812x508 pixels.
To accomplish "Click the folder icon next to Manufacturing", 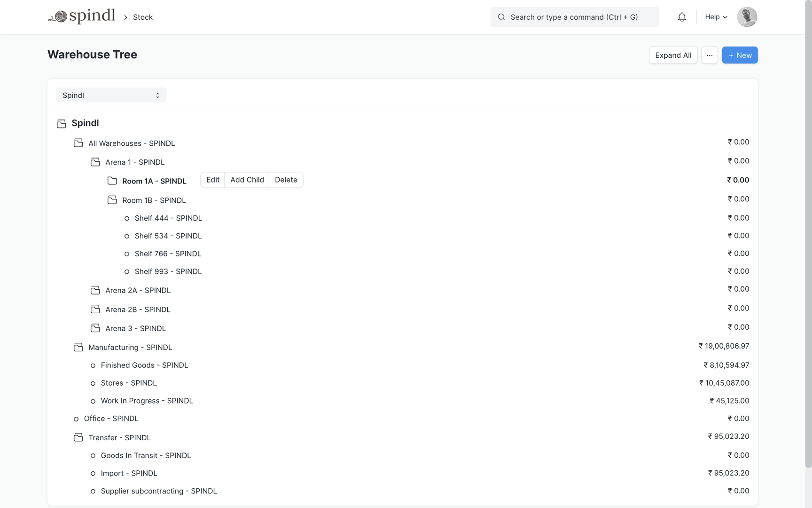I will (78, 347).
